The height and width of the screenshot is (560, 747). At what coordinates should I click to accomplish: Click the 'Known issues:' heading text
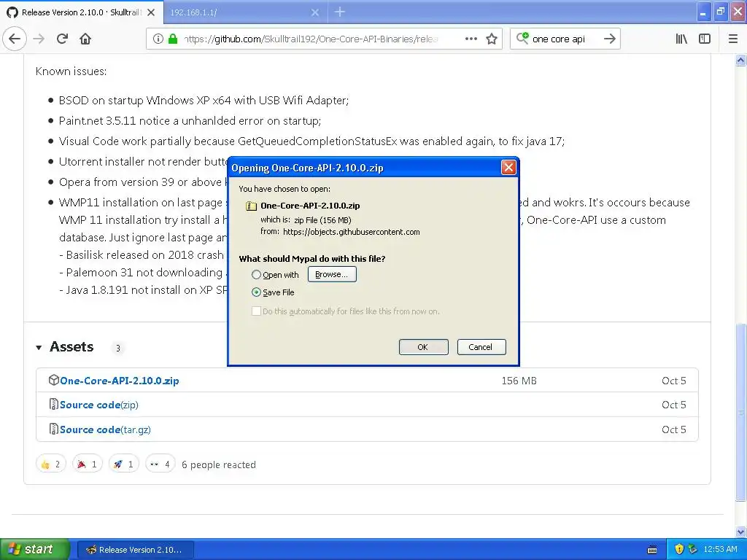point(71,71)
